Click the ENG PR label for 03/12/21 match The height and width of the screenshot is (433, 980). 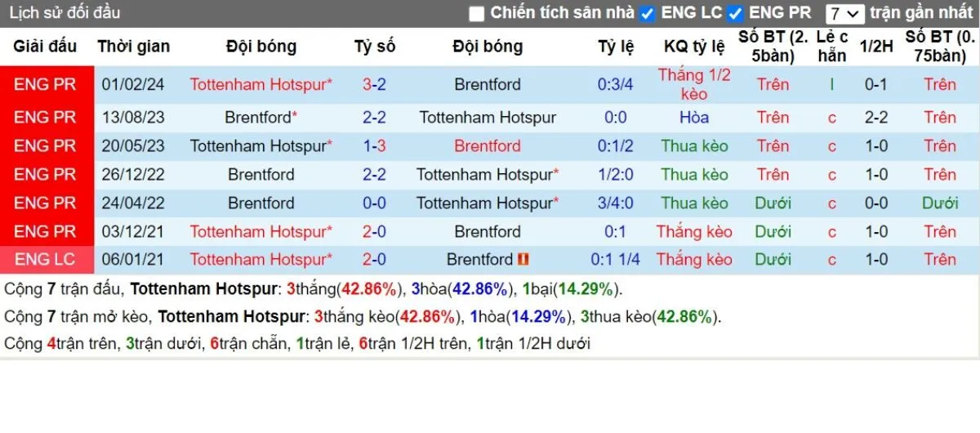44,232
